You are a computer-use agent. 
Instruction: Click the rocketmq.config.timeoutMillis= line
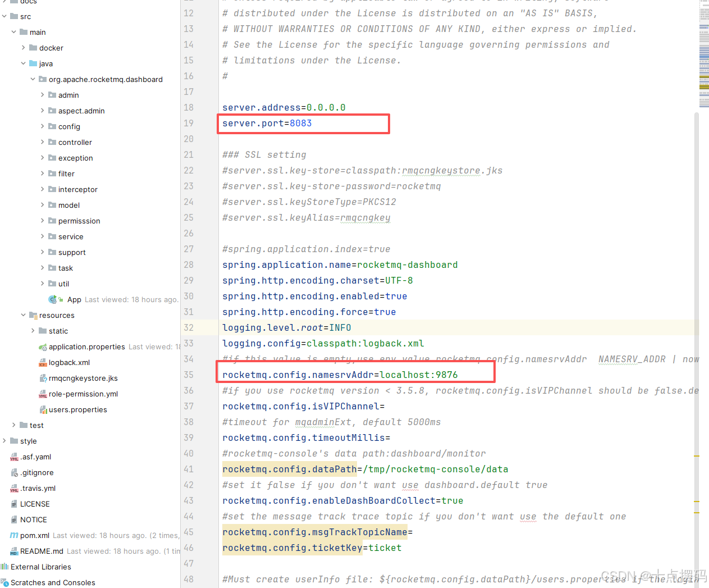(x=307, y=437)
